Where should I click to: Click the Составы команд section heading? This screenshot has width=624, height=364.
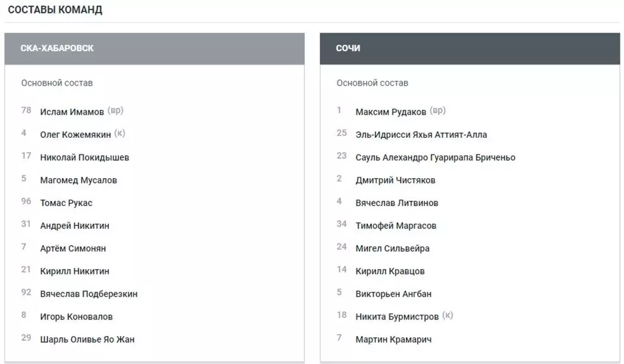(x=55, y=10)
